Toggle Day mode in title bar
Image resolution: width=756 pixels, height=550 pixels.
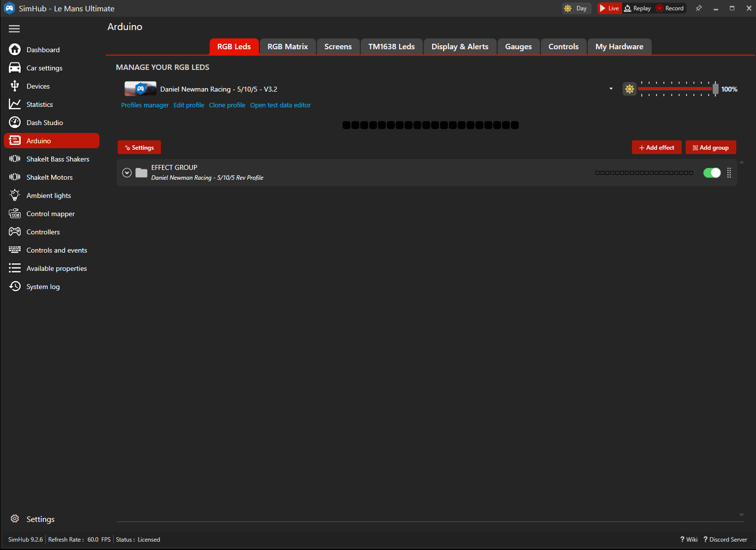[575, 8]
